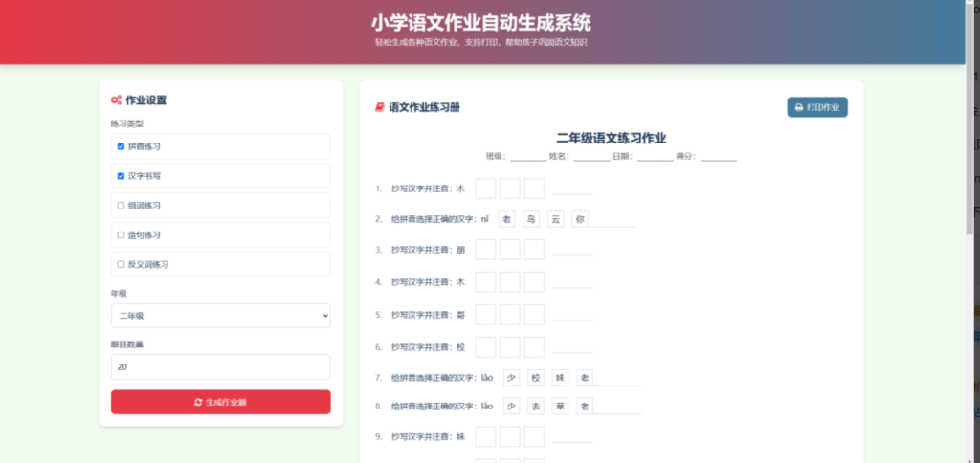Click the 二年级语文练习作业 heading

click(612, 138)
